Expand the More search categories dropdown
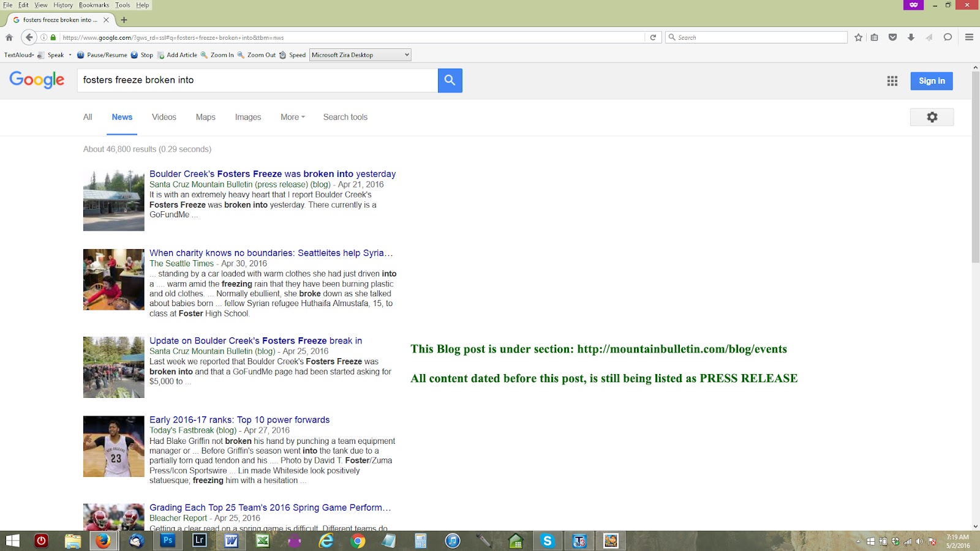The height and width of the screenshot is (551, 980). click(x=293, y=117)
